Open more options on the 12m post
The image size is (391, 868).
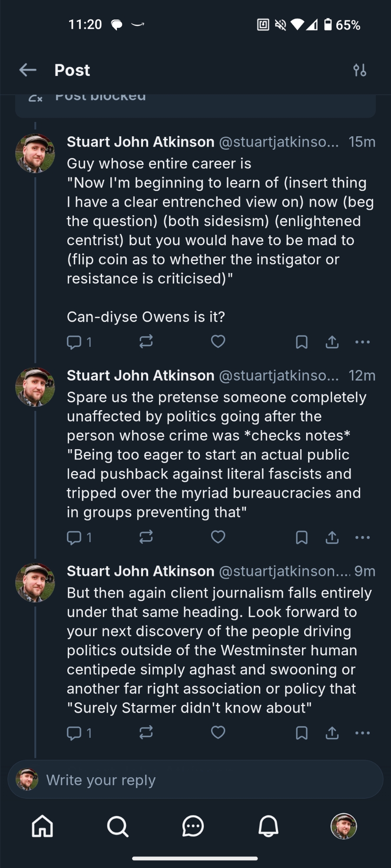pos(362,538)
